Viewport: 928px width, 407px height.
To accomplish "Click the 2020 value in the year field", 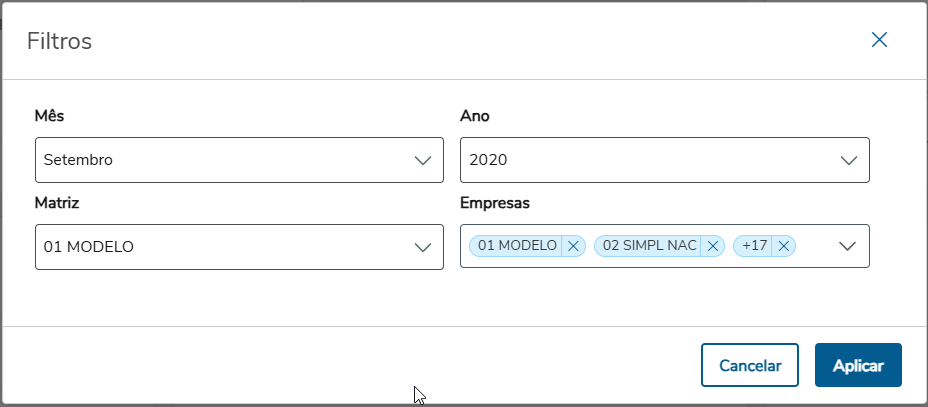I will pyautogui.click(x=488, y=160).
